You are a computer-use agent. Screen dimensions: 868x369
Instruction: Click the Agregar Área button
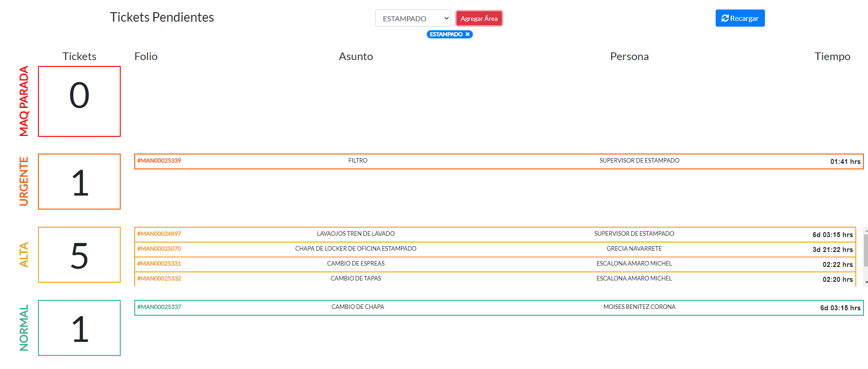point(479,18)
